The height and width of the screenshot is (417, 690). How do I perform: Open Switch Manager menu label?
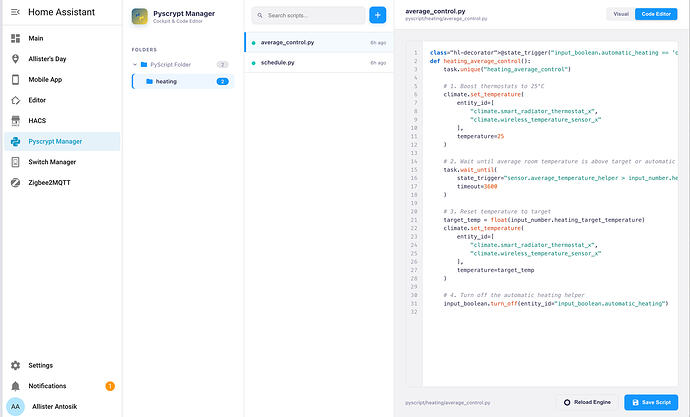[52, 162]
